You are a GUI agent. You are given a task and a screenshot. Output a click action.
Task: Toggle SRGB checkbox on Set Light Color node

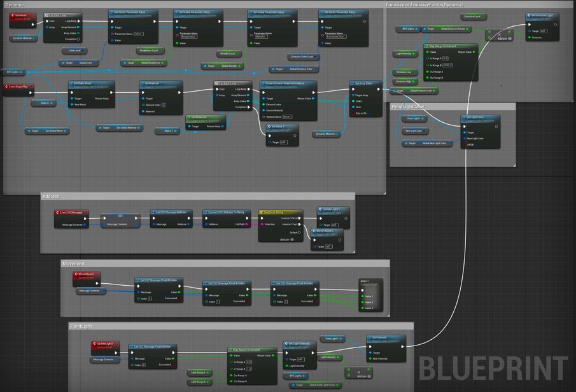pyautogui.click(x=476, y=144)
